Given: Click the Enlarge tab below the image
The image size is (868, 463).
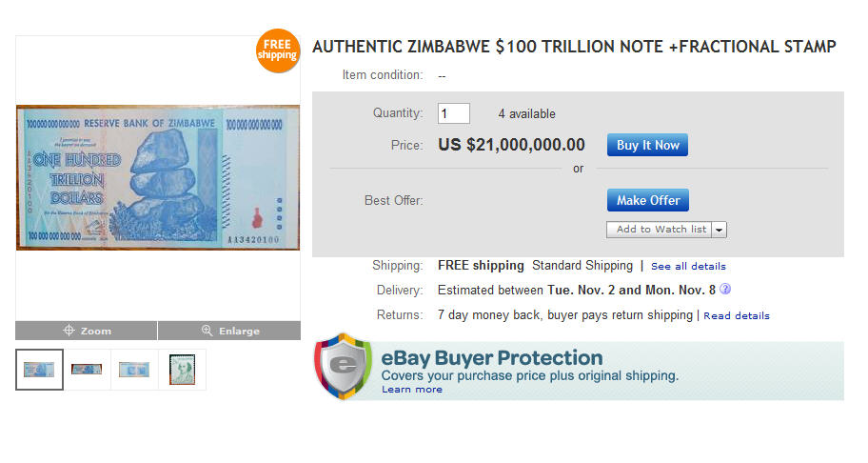Looking at the screenshot, I should (229, 331).
